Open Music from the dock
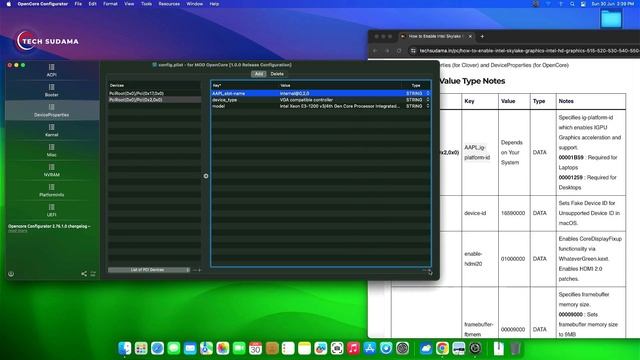This screenshot has height=360, width=640. point(353,348)
